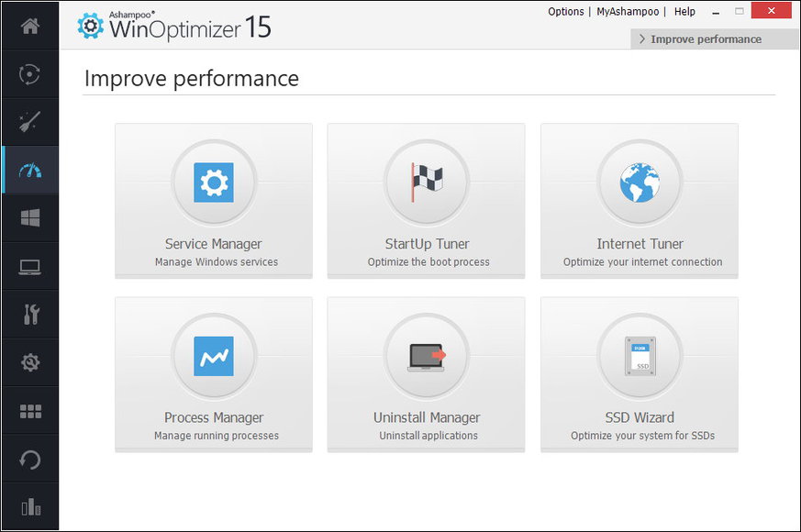Select the gear settings sidebar icon
The height and width of the screenshot is (532, 801).
(30, 362)
